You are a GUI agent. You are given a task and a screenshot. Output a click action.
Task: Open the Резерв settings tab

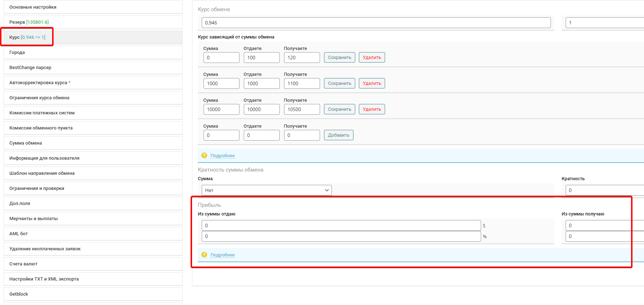(93, 22)
